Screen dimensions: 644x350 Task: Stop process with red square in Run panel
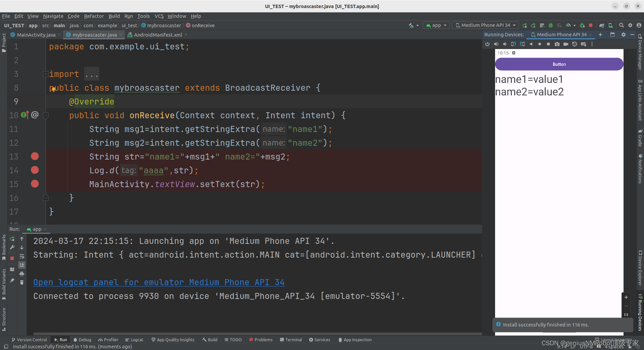12,258
